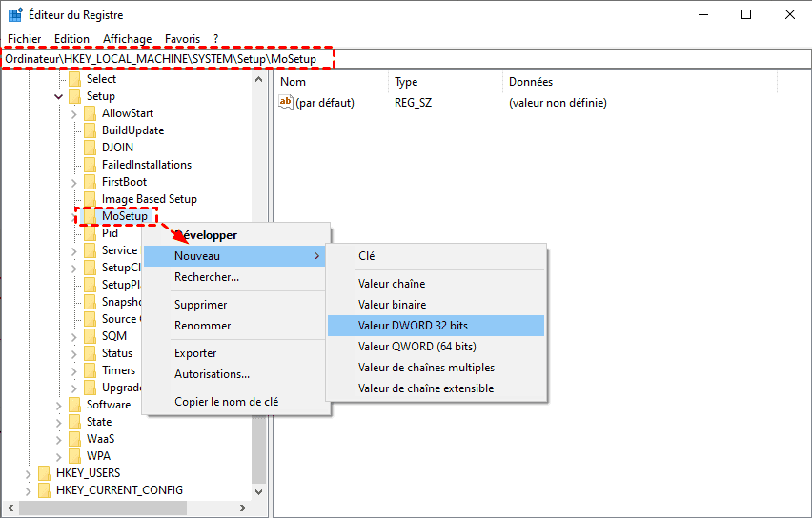Click the Type column header
The width and height of the screenshot is (812, 518).
click(445, 82)
